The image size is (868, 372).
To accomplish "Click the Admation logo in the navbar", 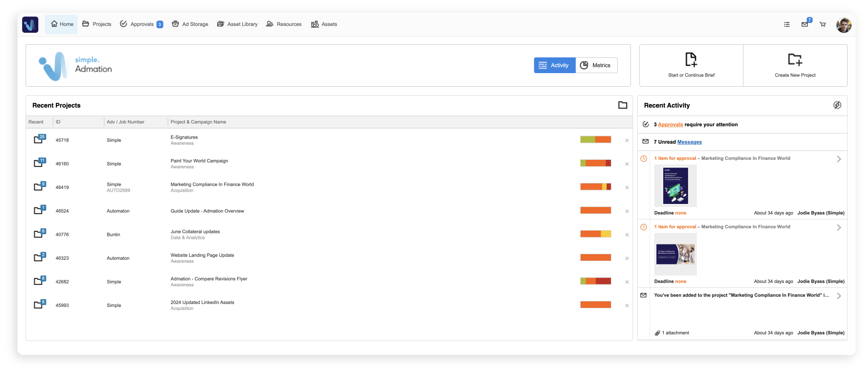I will click(30, 25).
